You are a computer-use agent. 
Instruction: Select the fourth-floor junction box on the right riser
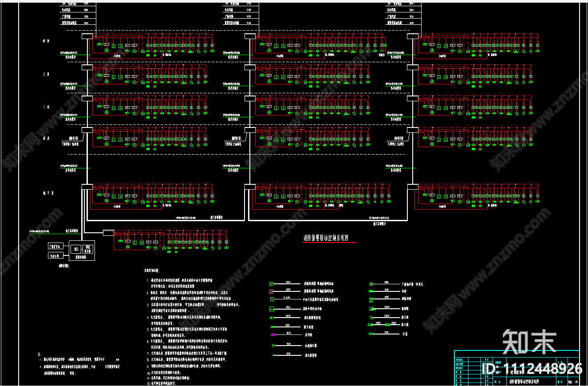(x=413, y=36)
